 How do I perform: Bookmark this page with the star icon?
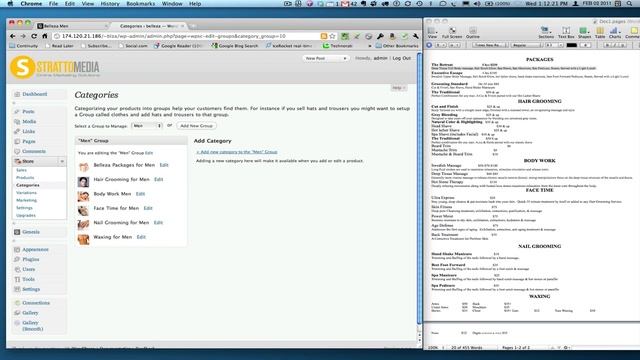click(333, 36)
